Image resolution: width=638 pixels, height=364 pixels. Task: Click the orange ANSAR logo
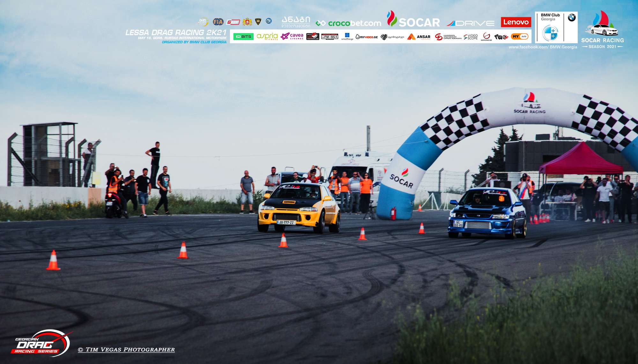tap(419, 37)
